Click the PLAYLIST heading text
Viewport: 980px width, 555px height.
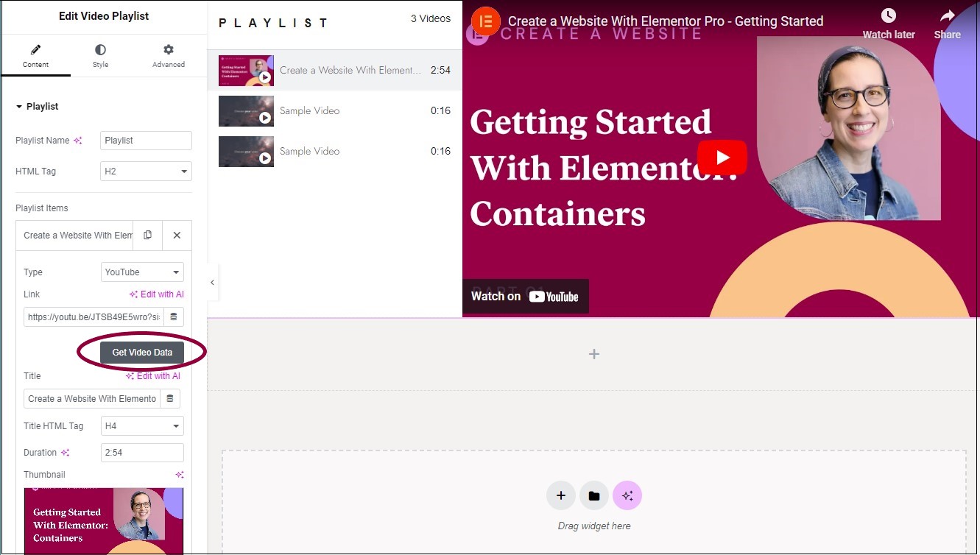pyautogui.click(x=273, y=23)
